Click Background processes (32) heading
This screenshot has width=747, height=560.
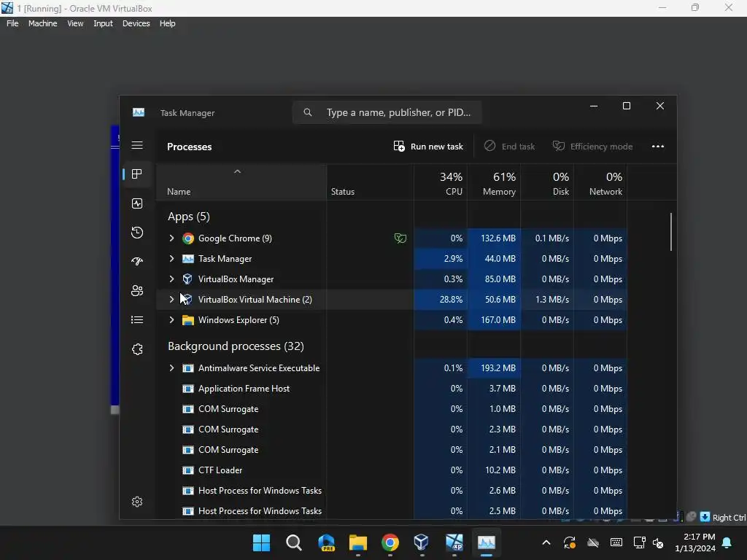pos(236,346)
